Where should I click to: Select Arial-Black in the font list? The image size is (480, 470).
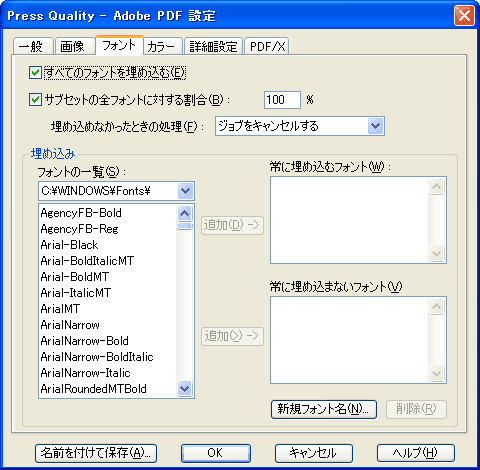coord(69,245)
